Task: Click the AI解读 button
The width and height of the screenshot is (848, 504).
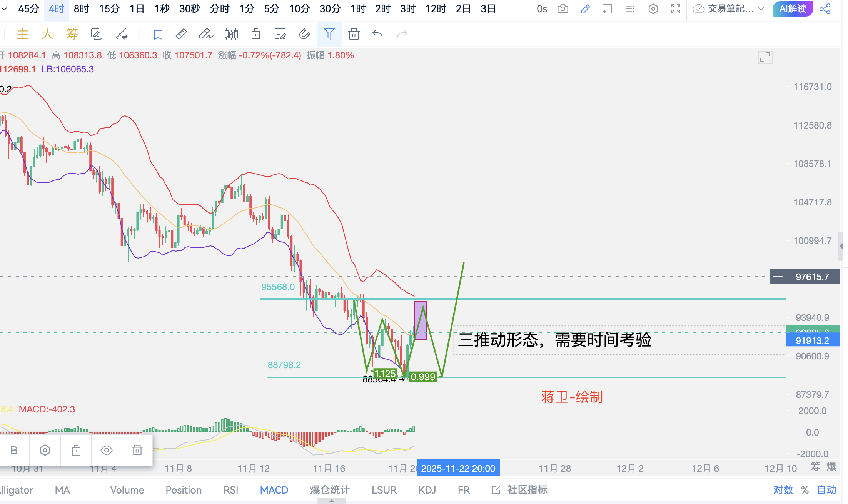Action: click(793, 8)
